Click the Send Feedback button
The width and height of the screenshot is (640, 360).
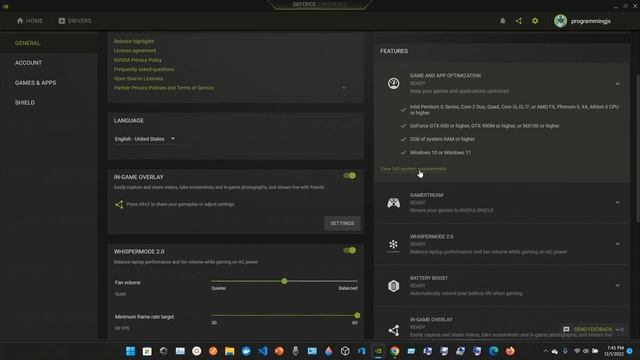[593, 329]
